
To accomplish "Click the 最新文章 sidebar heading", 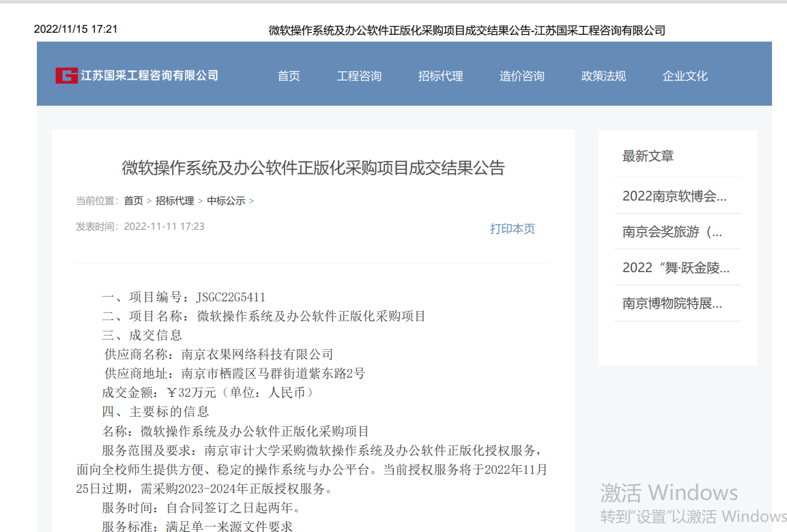I will pyautogui.click(x=648, y=156).
